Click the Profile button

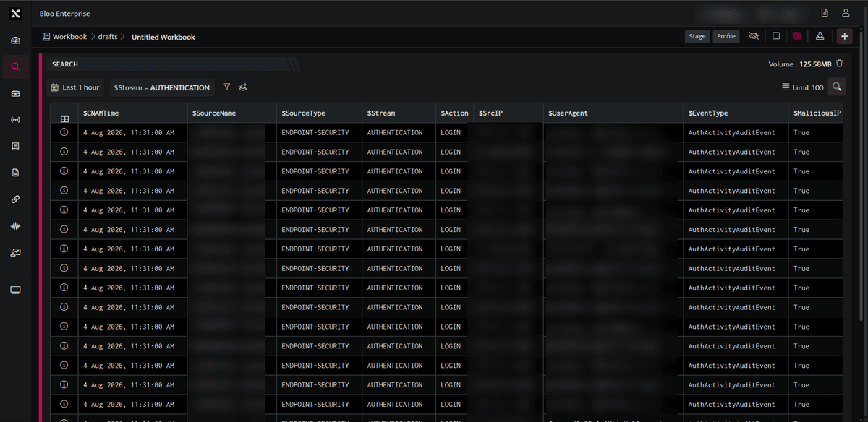click(726, 36)
